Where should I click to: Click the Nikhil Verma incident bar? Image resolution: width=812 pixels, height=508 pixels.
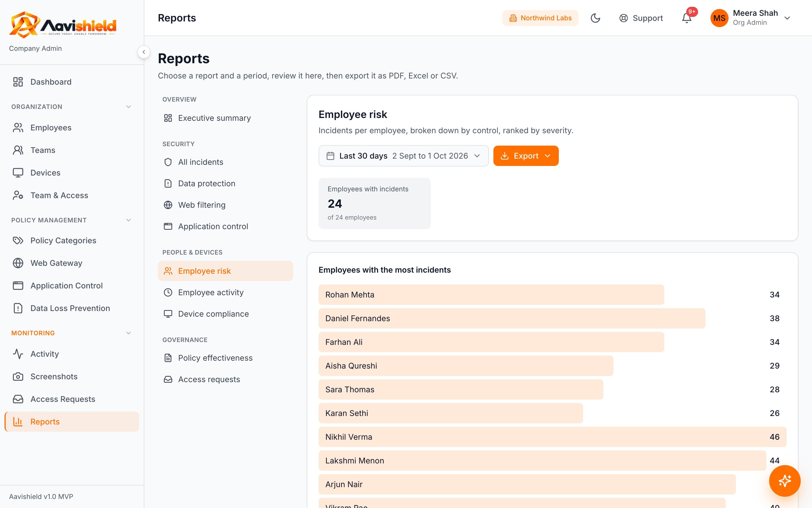click(552, 437)
